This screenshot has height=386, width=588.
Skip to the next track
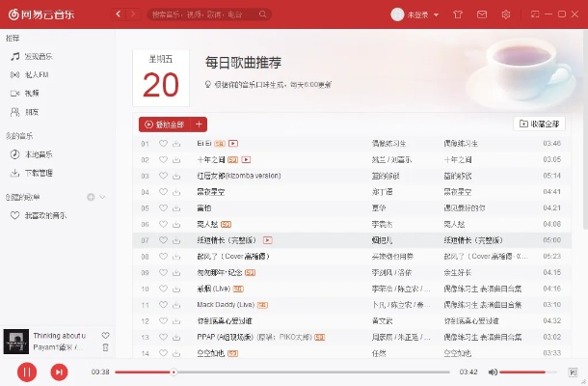tap(59, 372)
